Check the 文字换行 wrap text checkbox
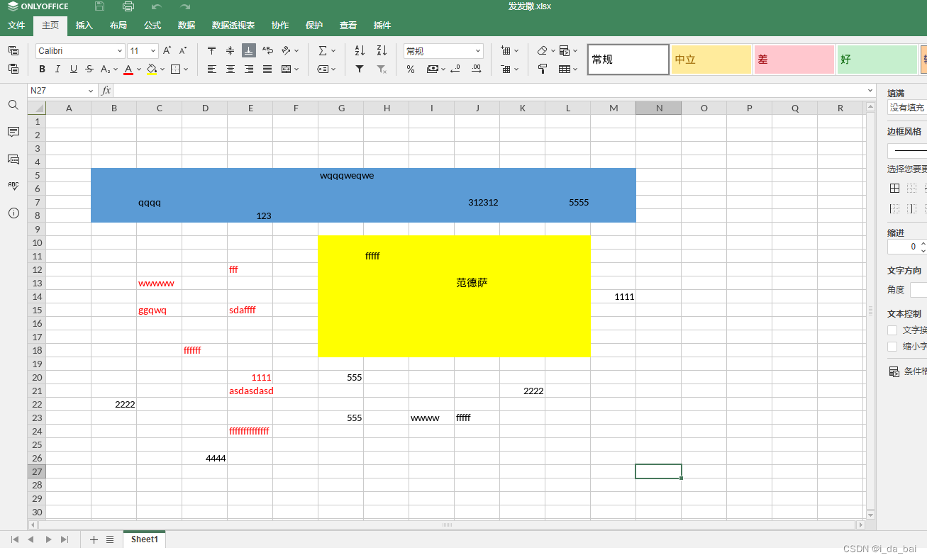 click(892, 330)
